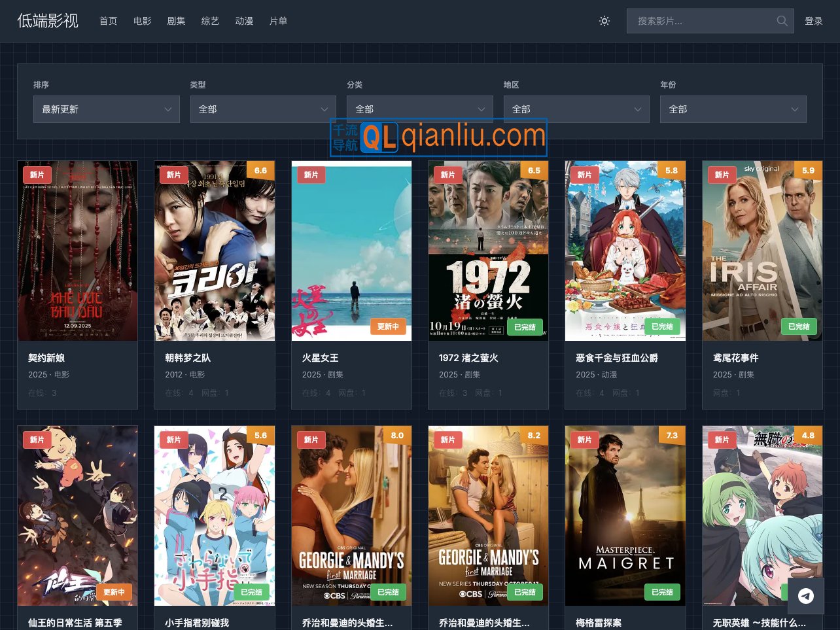Click the 新片 badge on 契约新娘 poster
The width and height of the screenshot is (840, 630).
coord(37,175)
